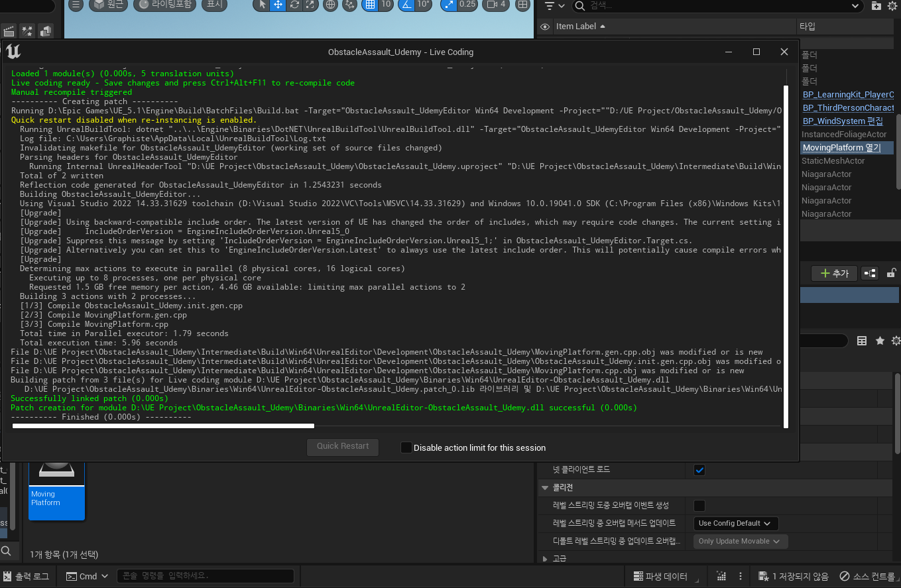Open 파생 데이터 menu in status bar
The height and width of the screenshot is (588, 901).
[x=661, y=576]
